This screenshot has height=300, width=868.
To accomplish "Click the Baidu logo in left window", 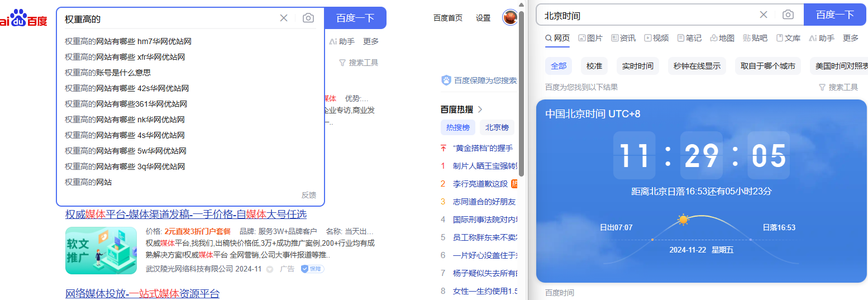I will (x=23, y=18).
